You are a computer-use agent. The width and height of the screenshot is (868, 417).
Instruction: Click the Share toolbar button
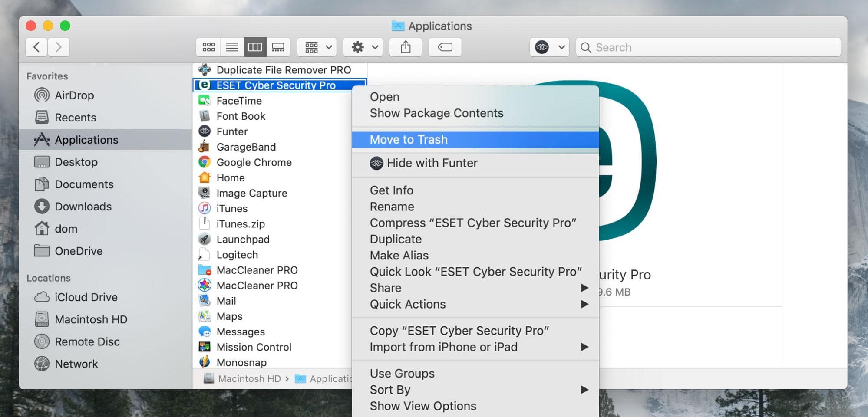(406, 47)
